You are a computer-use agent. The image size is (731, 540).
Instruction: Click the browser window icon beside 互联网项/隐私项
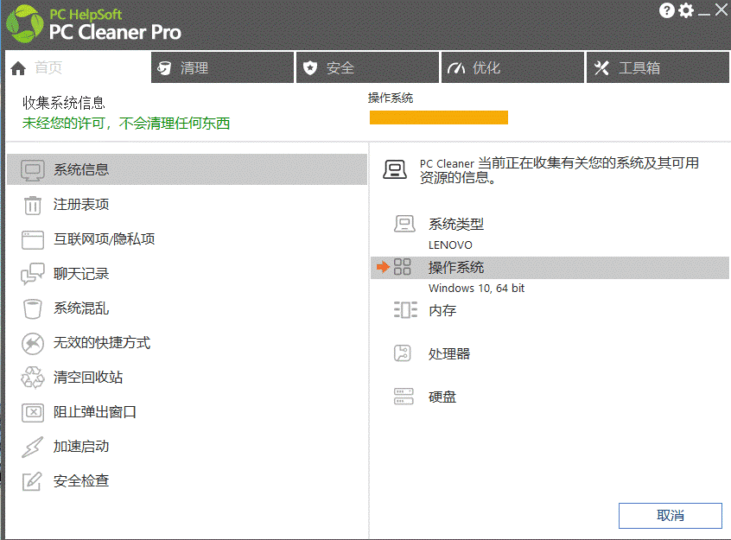33,240
